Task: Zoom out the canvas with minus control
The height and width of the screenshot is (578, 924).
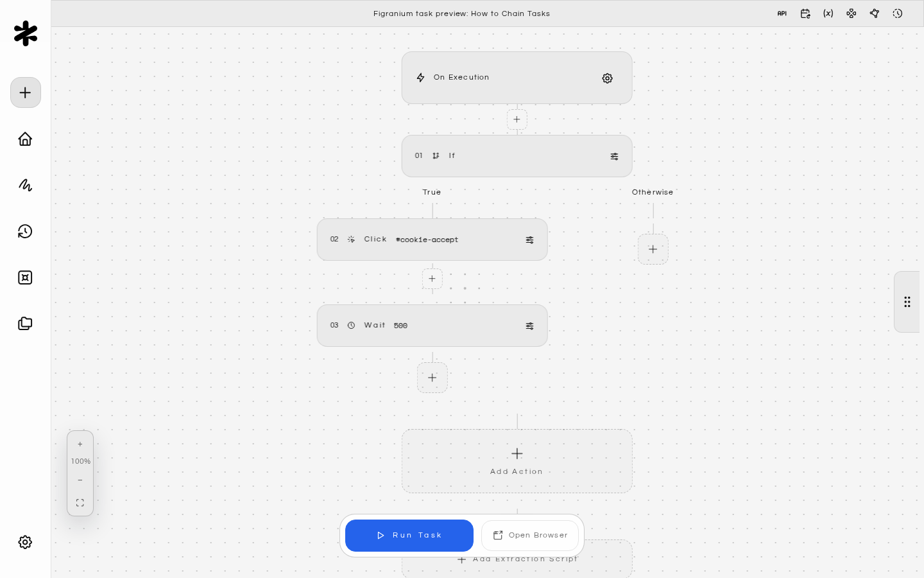Action: pyautogui.click(x=80, y=480)
